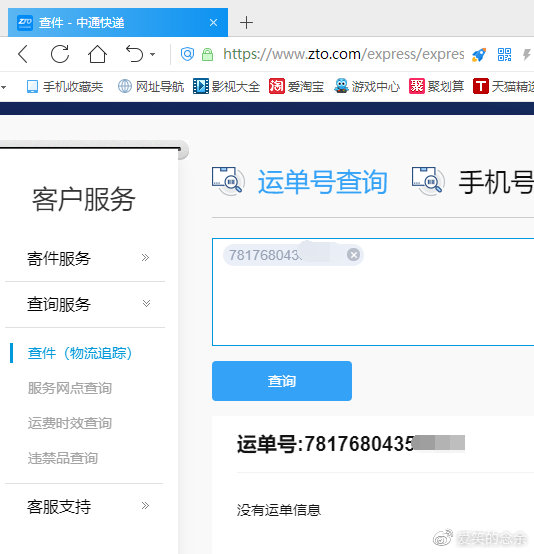Expand the 寄件服务 menu section
This screenshot has height=554, width=534.
85,258
